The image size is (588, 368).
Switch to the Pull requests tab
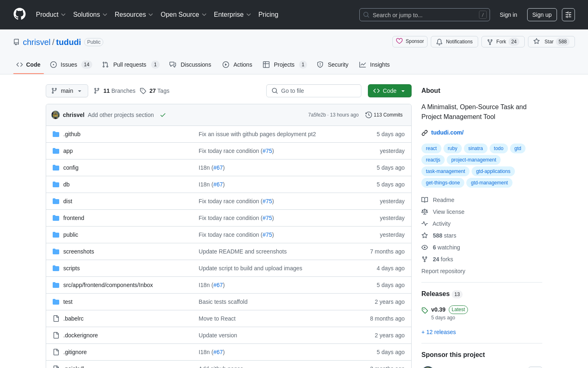tap(130, 65)
